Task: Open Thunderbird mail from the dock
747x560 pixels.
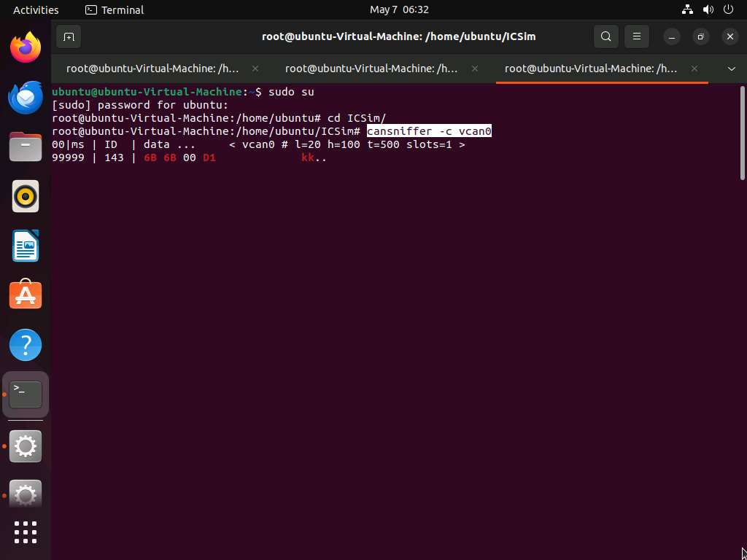Action: click(x=26, y=97)
